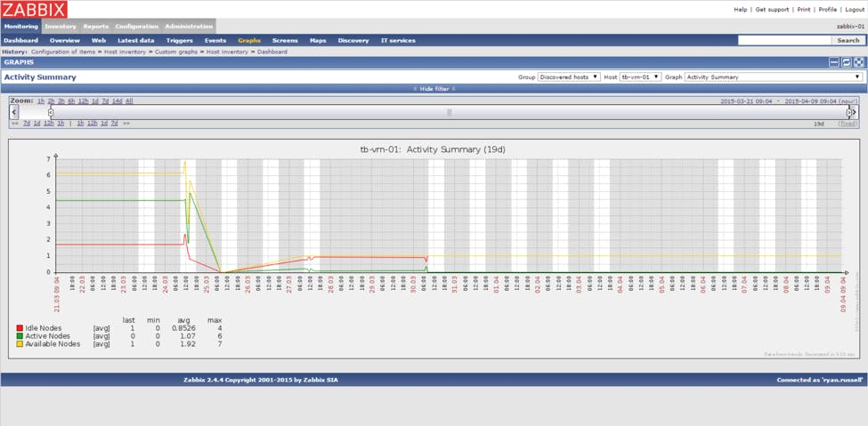Open the Monitoring main menu tab
The image size is (868, 426).
point(21,26)
